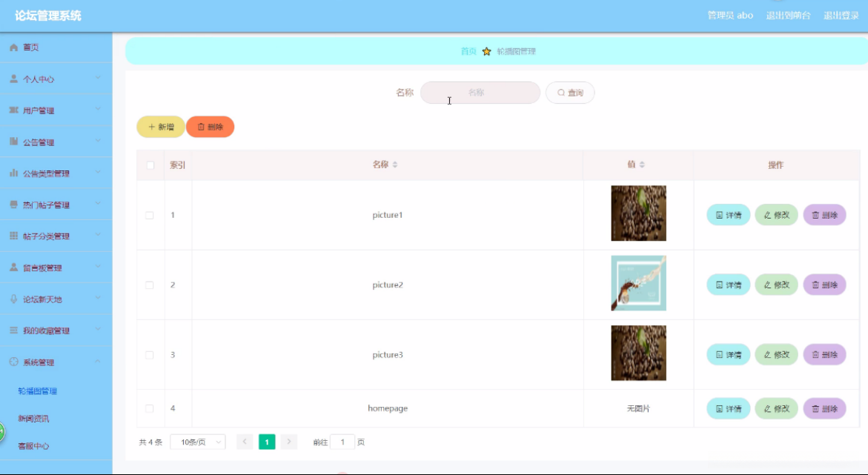Click 修改 for the picture1 row
Image resolution: width=868 pixels, height=475 pixels.
click(777, 215)
